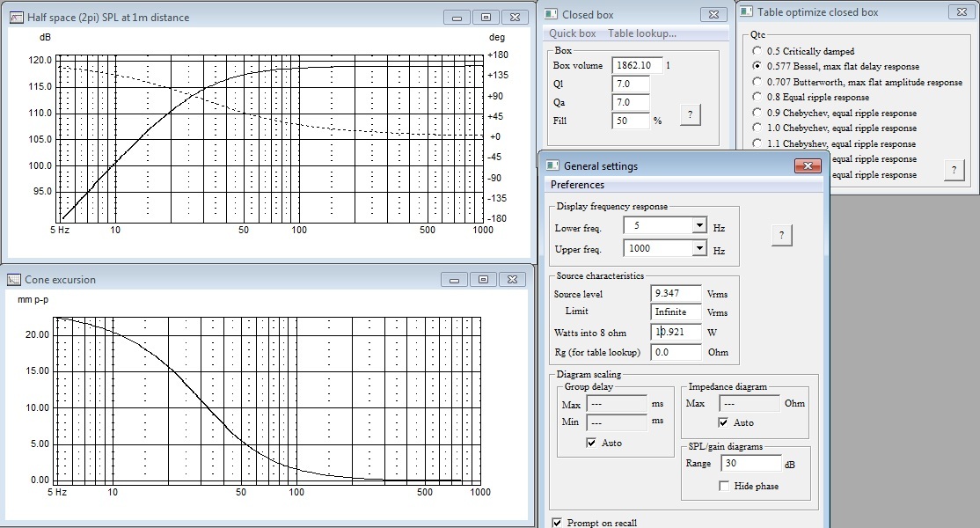Click the Lower freq. combo box value
This screenshot has height=528, width=980.
coord(658,225)
